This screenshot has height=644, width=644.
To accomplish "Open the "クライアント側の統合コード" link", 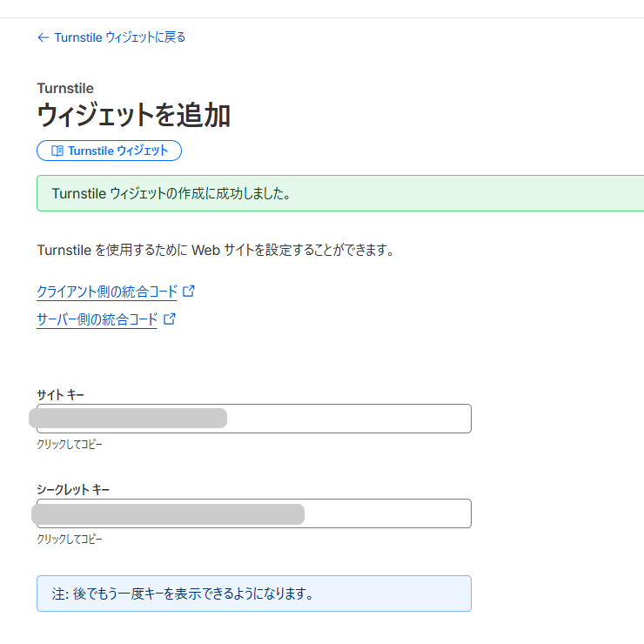I will (106, 292).
